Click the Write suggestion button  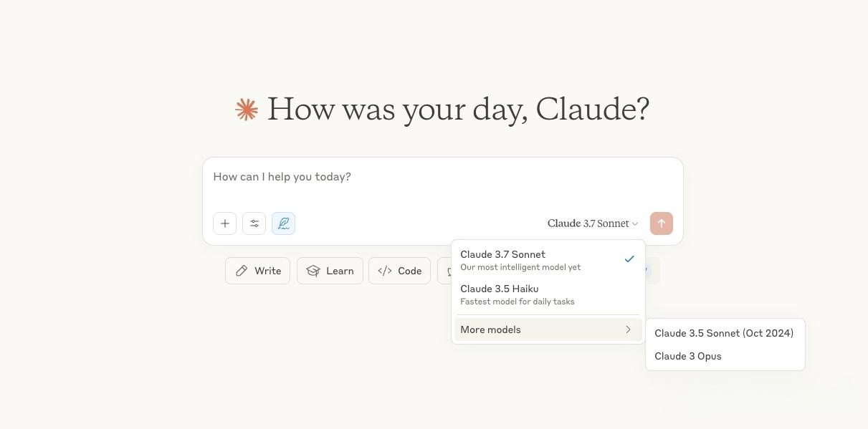click(x=258, y=271)
